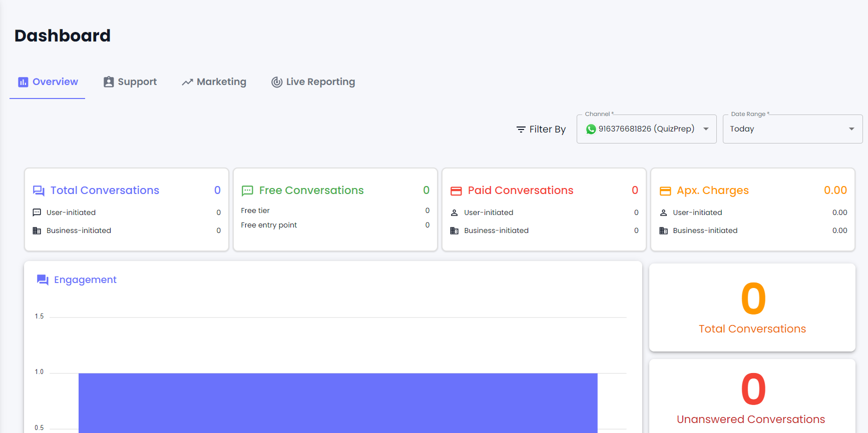
Task: Expand the Date Range dropdown
Action: pos(851,129)
